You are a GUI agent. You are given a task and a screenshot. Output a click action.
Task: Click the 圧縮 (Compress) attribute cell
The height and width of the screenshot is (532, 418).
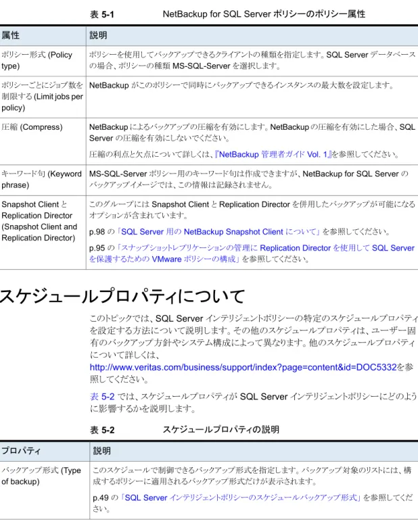coord(43,141)
